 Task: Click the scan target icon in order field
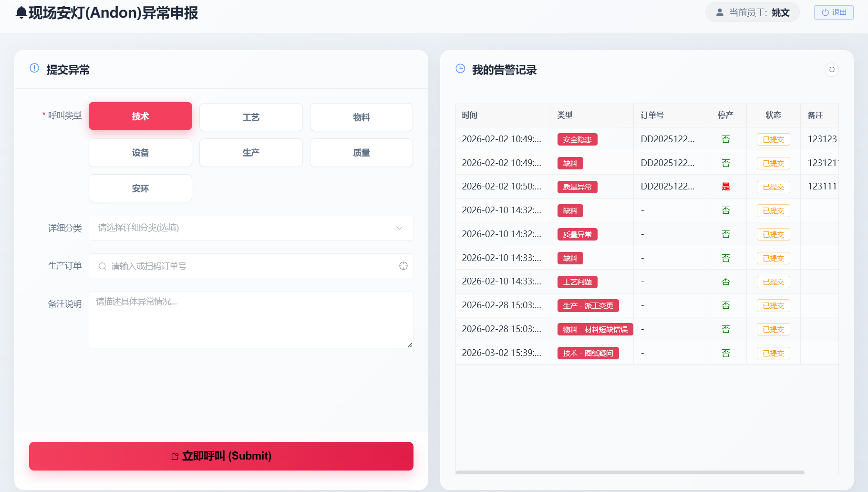point(403,266)
